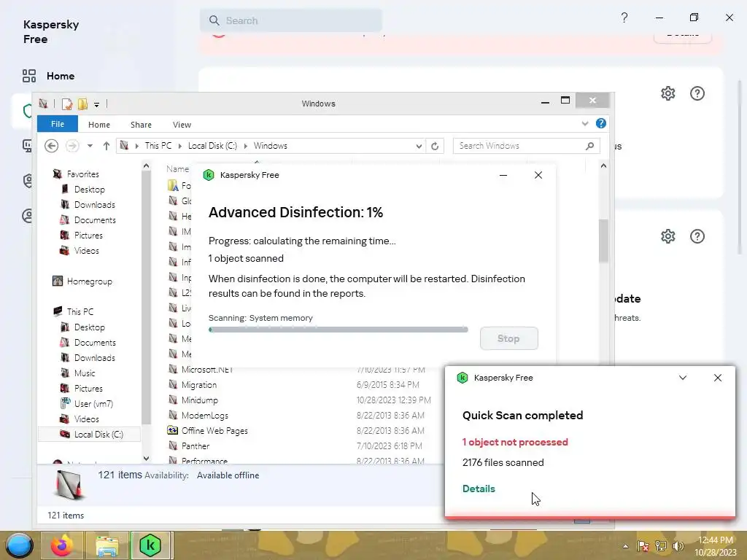
Task: Open the File tab in Explorer
Action: click(x=58, y=124)
